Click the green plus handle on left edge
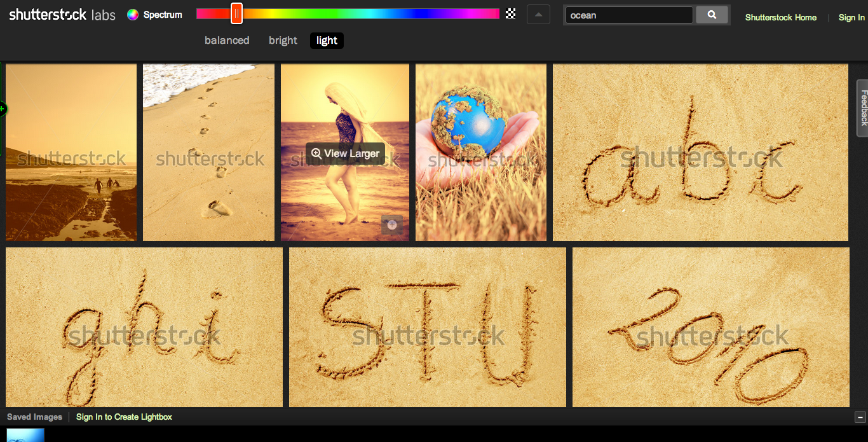Viewport: 868px width, 442px height. pos(3,109)
